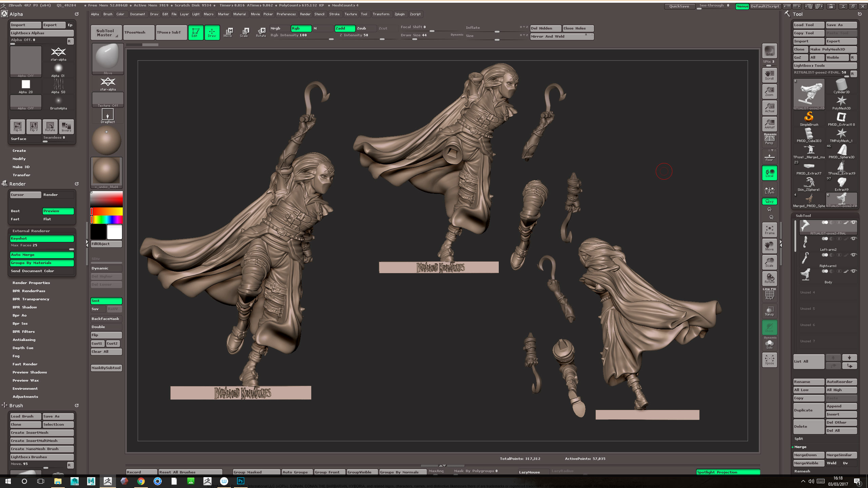
Task: Select the Scroll canvas icon
Action: (769, 75)
